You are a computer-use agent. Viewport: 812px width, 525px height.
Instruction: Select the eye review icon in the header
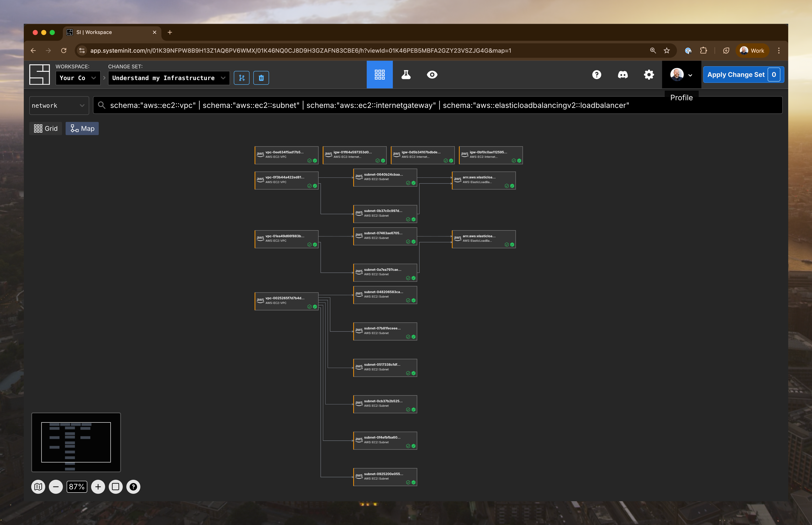tap(432, 74)
